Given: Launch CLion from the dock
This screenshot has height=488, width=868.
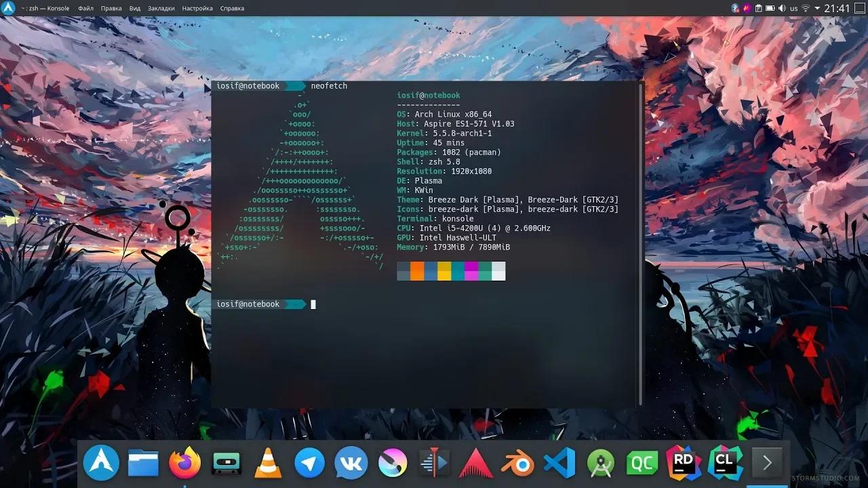Looking at the screenshot, I should click(x=724, y=463).
